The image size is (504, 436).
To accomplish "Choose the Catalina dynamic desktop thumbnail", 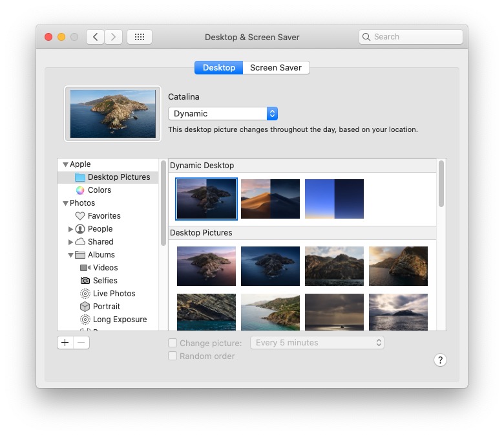I will (206, 199).
